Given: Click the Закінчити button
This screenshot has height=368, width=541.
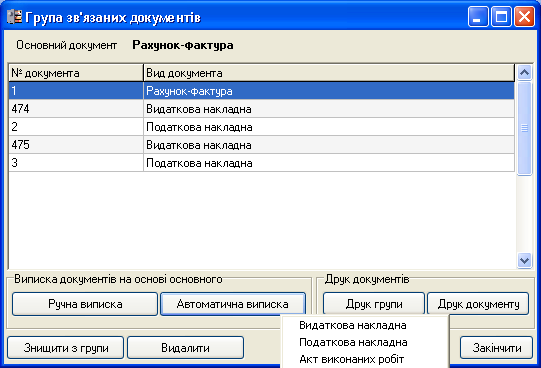Looking at the screenshot, I should [x=496, y=348].
